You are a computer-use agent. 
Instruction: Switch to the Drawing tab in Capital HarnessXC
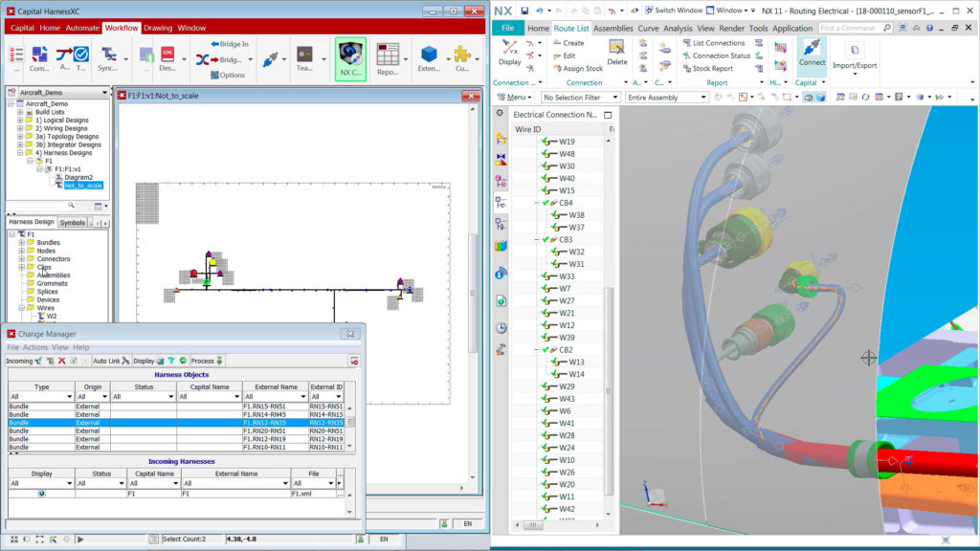click(x=158, y=28)
